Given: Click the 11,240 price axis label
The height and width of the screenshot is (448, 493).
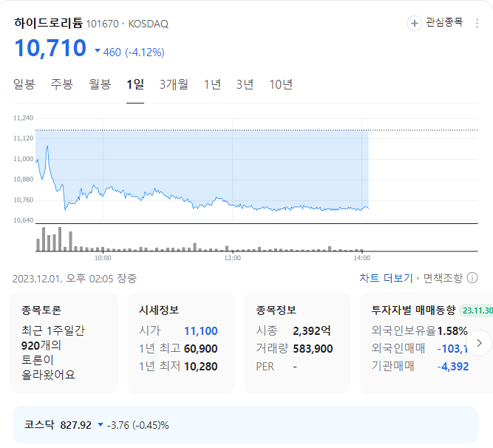Looking at the screenshot, I should pos(23,118).
